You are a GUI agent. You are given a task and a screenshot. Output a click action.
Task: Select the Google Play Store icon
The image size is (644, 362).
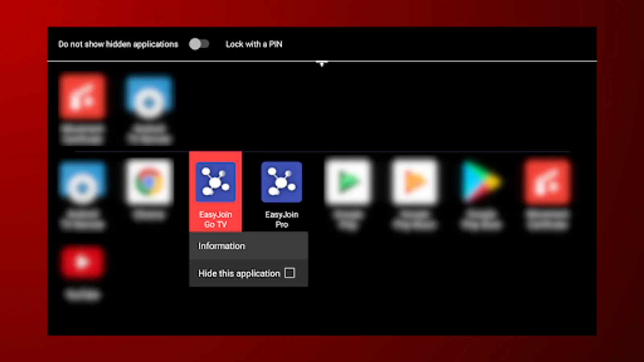click(481, 182)
